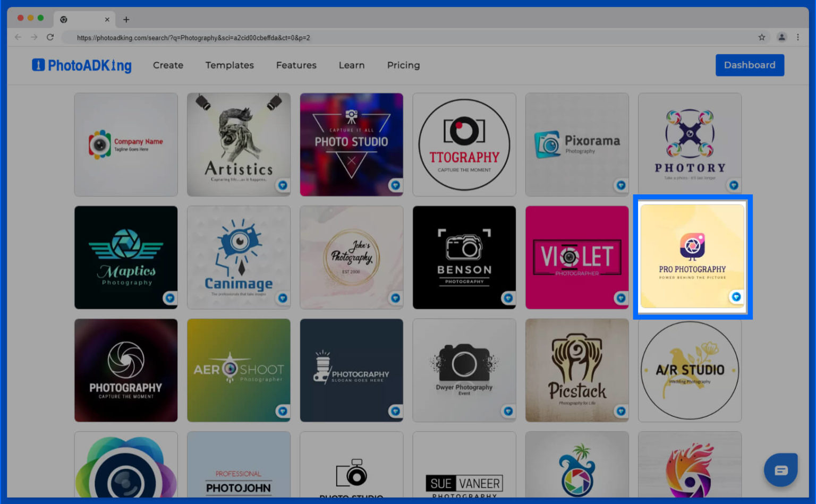
Task: Reload the page using the refresh icon
Action: pos(50,37)
